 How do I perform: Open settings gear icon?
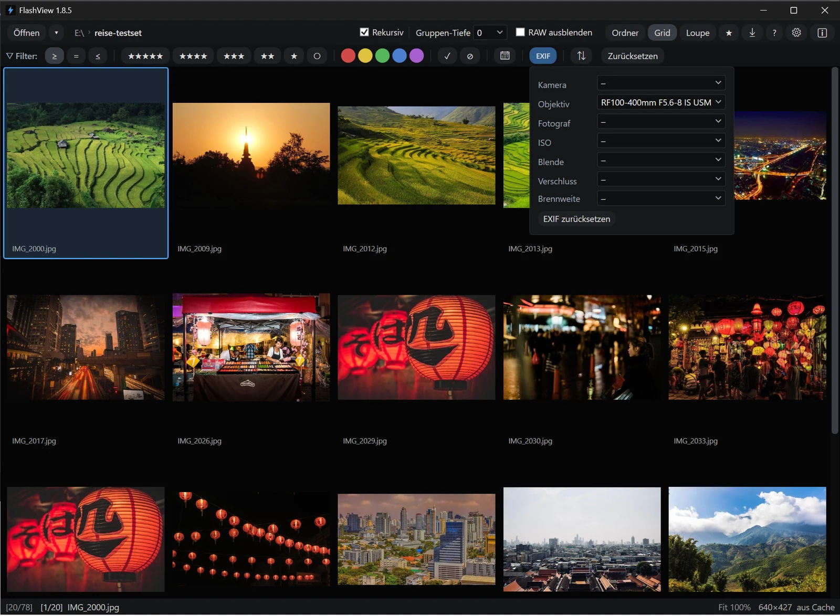click(x=796, y=33)
